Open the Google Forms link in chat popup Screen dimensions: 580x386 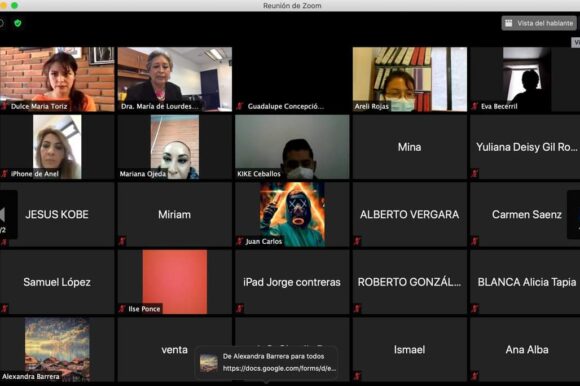tap(279, 368)
